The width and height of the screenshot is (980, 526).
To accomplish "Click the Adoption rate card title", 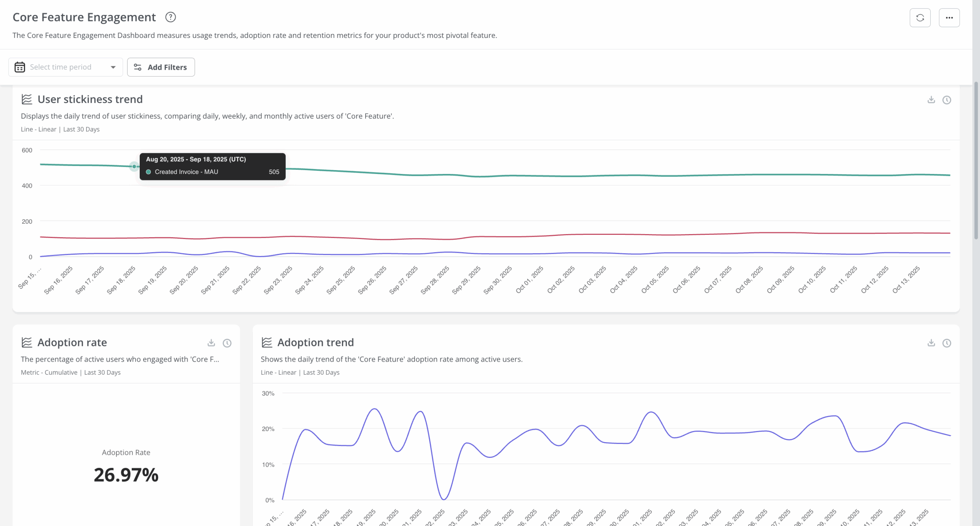I will coord(72,342).
